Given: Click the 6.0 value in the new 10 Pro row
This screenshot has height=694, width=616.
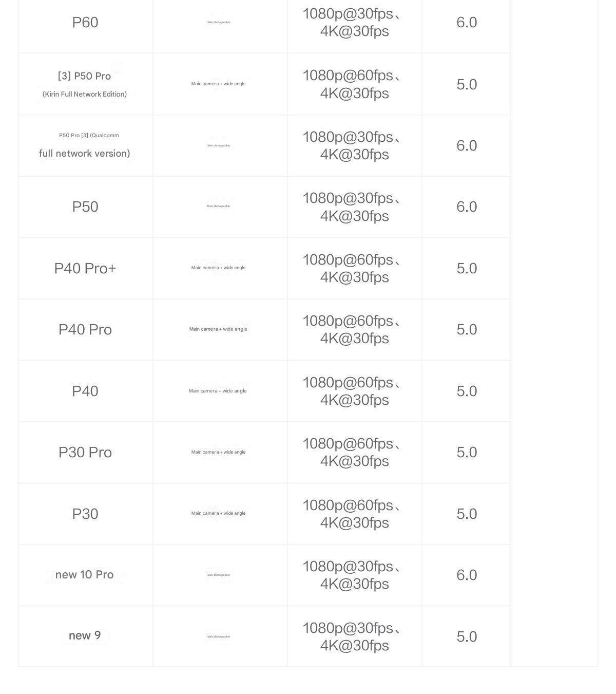Looking at the screenshot, I should (467, 575).
